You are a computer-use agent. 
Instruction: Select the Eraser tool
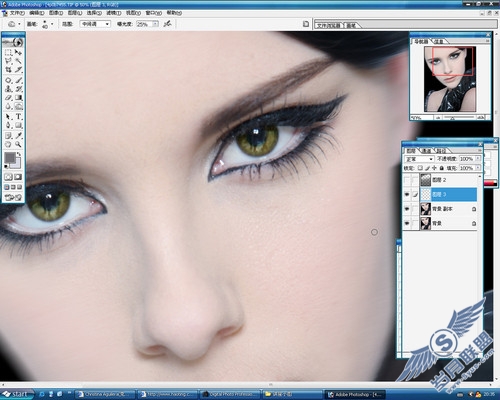coord(9,98)
